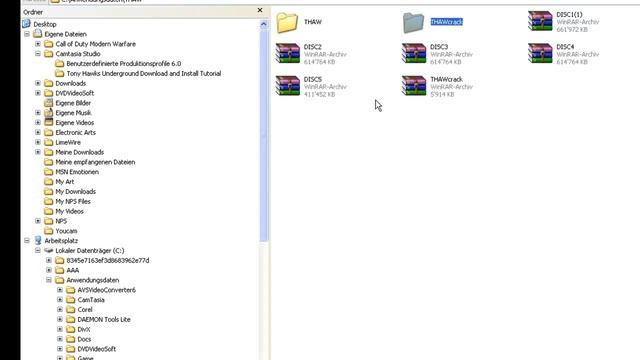Select My Videos folder in tree
The image size is (640, 360).
coord(69,211)
